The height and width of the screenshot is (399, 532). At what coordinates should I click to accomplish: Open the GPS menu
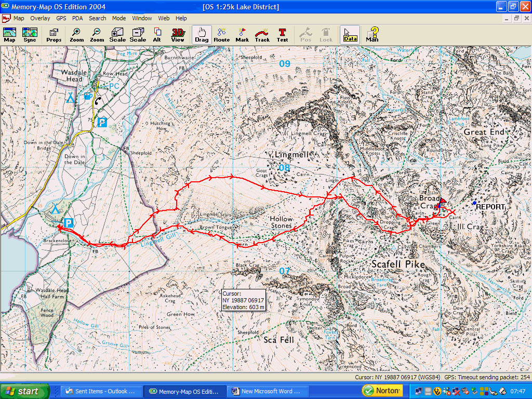click(x=61, y=18)
